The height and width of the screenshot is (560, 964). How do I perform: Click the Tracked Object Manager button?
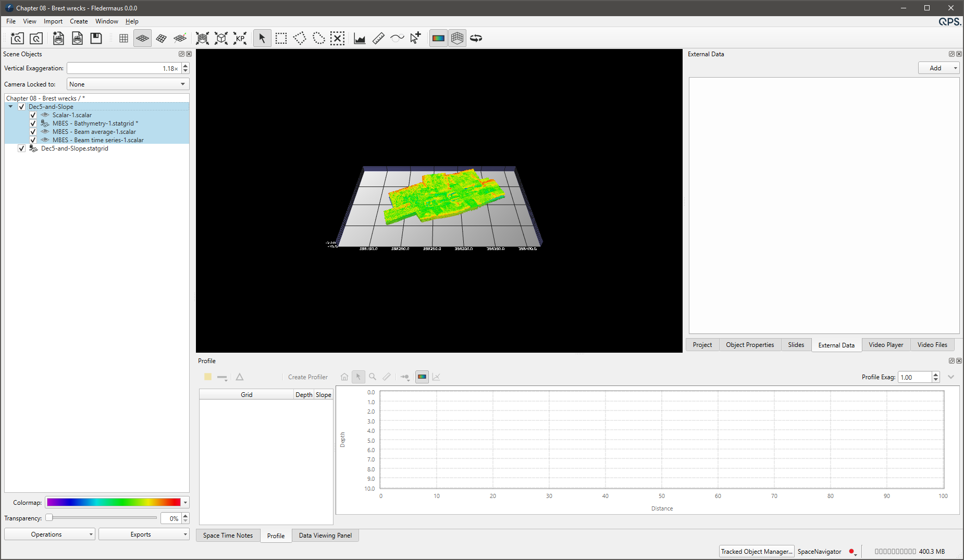coord(756,552)
